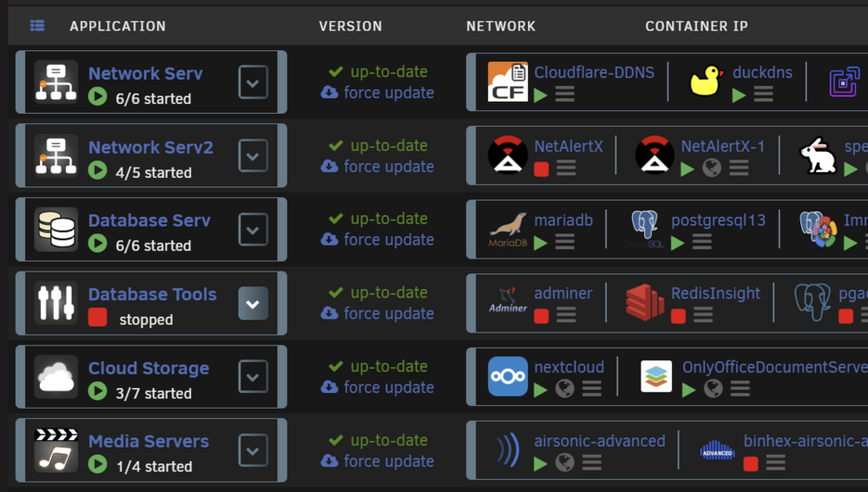
Task: Click force update for Media Servers
Action: 378,461
